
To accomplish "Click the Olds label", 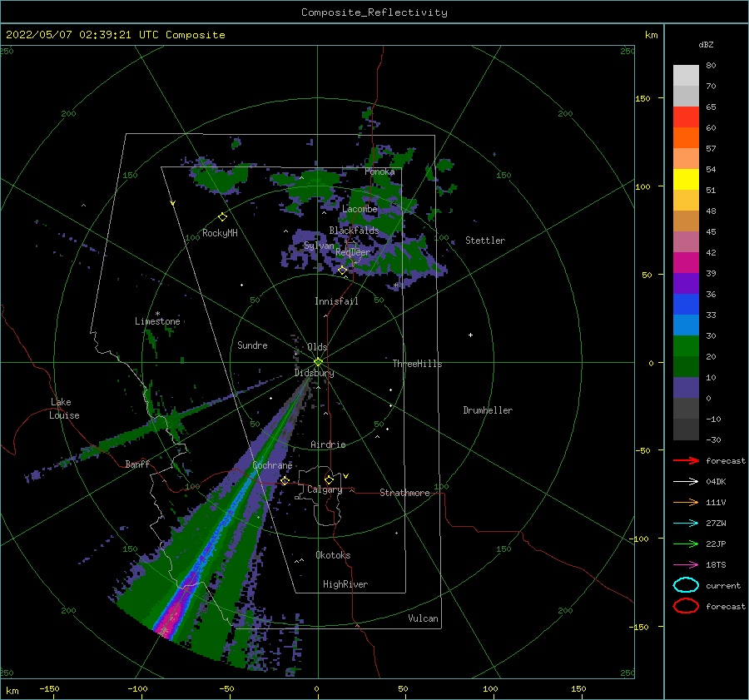I will point(317,347).
